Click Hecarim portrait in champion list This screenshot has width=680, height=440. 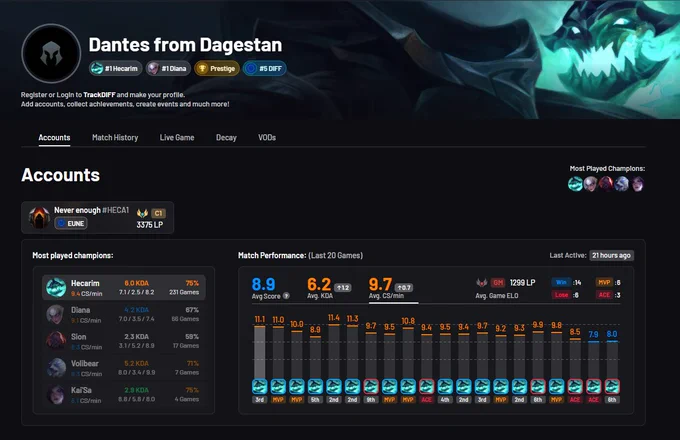[56, 287]
